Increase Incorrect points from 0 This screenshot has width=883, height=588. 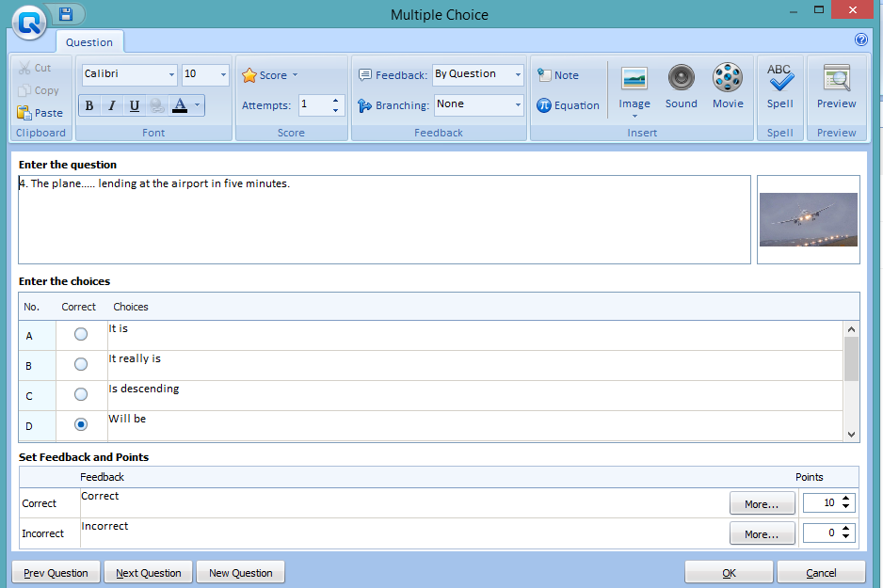pyautogui.click(x=846, y=529)
